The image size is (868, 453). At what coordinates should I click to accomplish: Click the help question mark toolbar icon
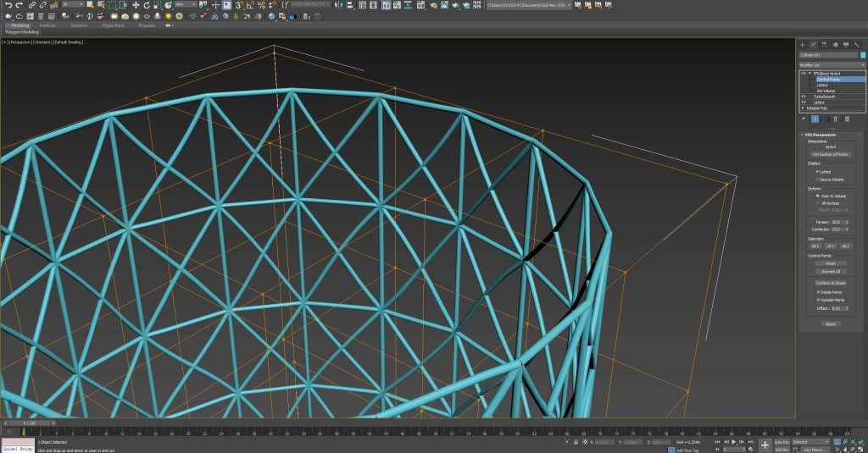pos(318,17)
